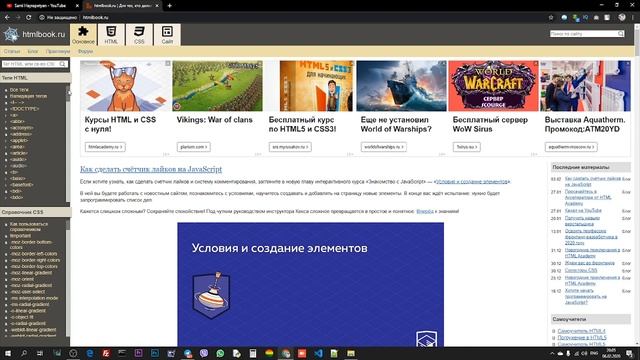The width and height of the screenshot is (640, 360).
Task: Click the plarium.com ad button
Action: pos(194,147)
